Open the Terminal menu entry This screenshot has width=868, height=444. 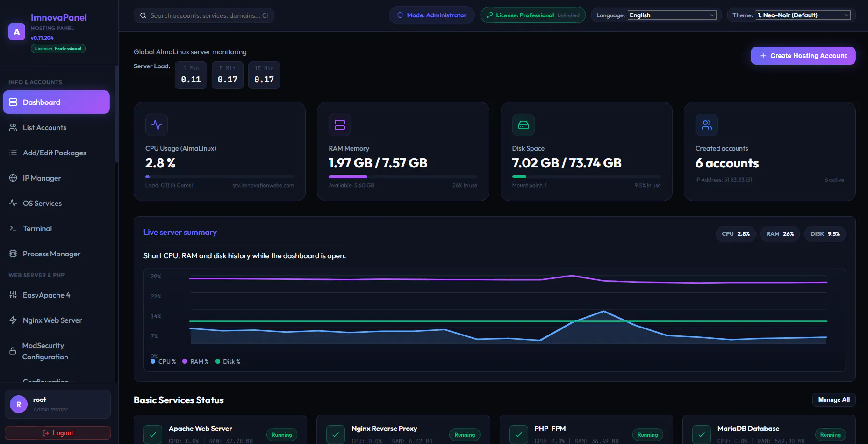click(x=56, y=228)
